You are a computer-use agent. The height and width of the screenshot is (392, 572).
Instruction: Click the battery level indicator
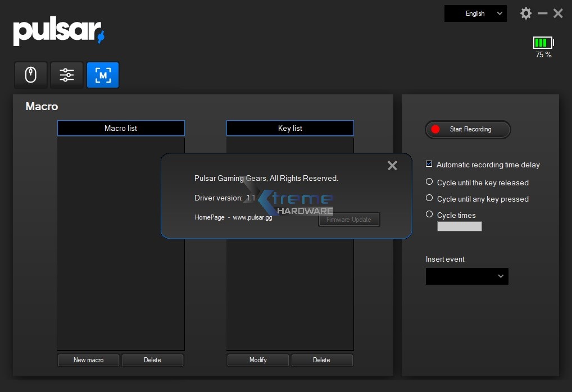click(x=543, y=43)
